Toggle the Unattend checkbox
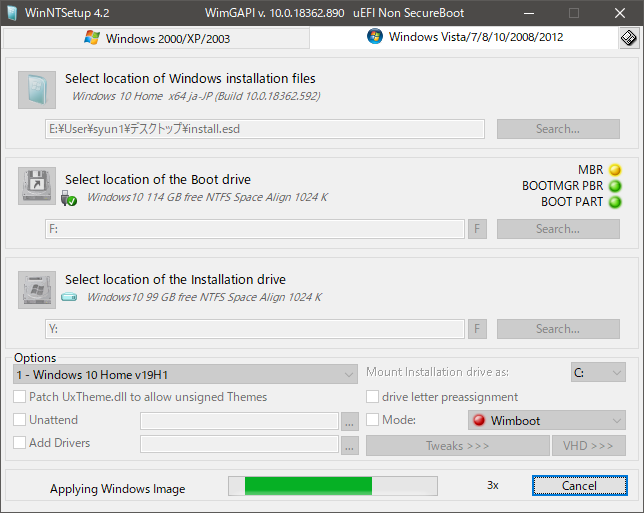This screenshot has height=513, width=644. (x=19, y=420)
